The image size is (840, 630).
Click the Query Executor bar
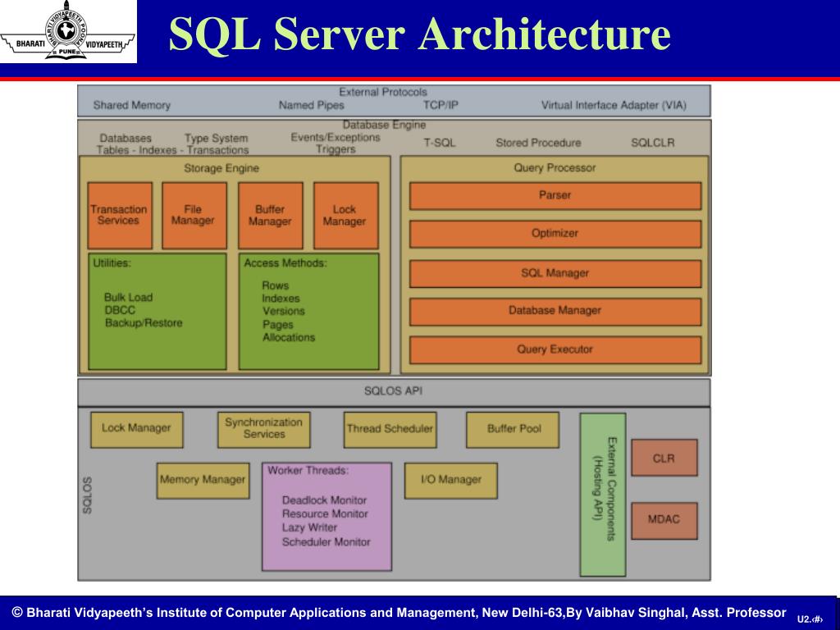click(555, 350)
